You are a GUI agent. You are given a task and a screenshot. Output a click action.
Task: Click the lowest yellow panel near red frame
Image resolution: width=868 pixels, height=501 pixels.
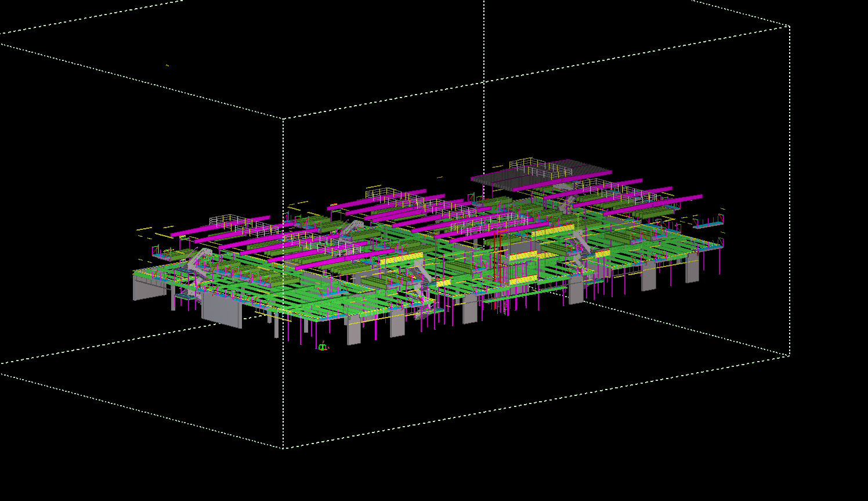click(522, 280)
